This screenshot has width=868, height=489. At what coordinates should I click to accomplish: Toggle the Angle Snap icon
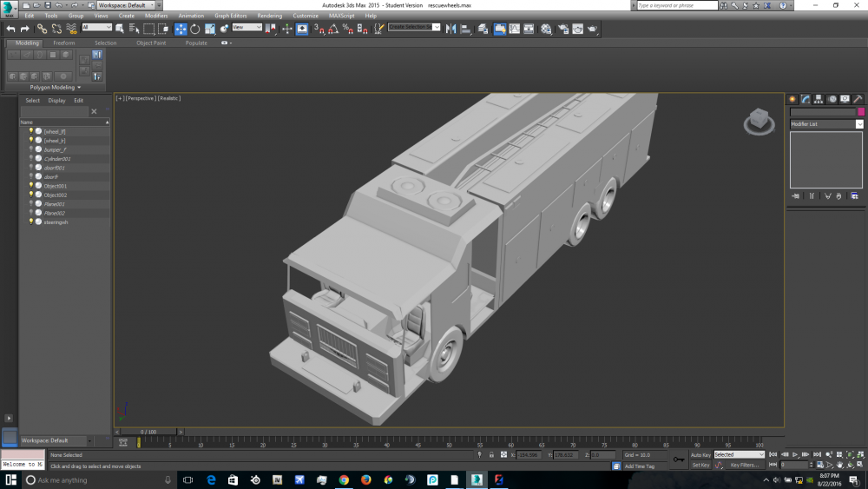[333, 29]
